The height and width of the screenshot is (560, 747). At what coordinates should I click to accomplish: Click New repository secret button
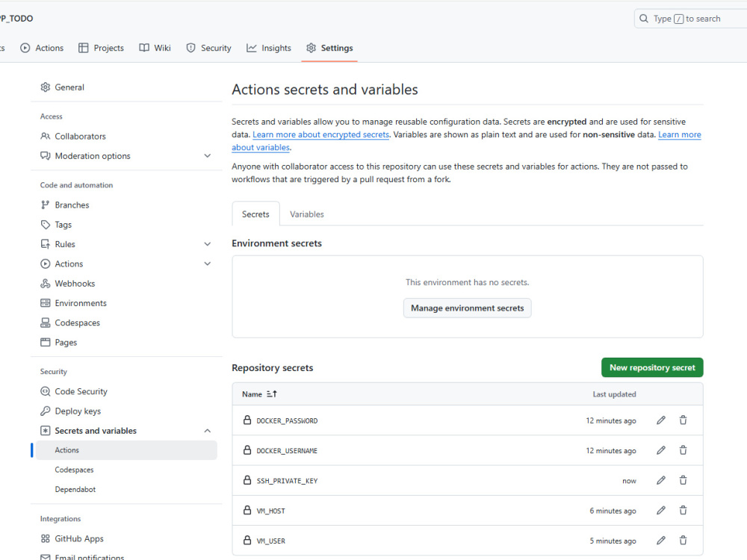click(652, 367)
